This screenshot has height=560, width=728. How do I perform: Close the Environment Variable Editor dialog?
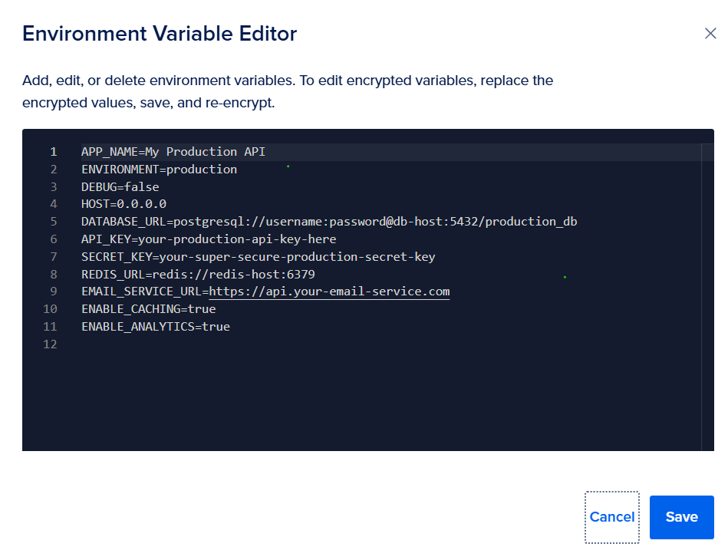pos(710,34)
